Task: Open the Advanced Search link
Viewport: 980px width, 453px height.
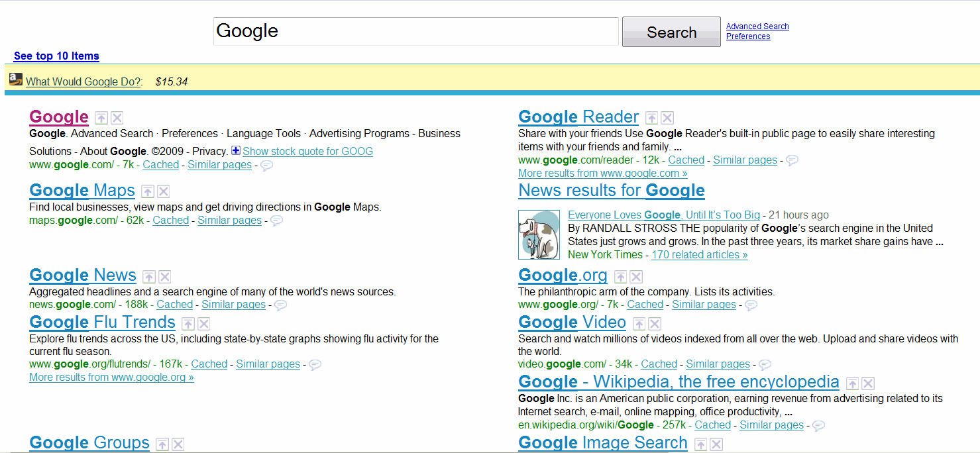Action: click(x=757, y=26)
